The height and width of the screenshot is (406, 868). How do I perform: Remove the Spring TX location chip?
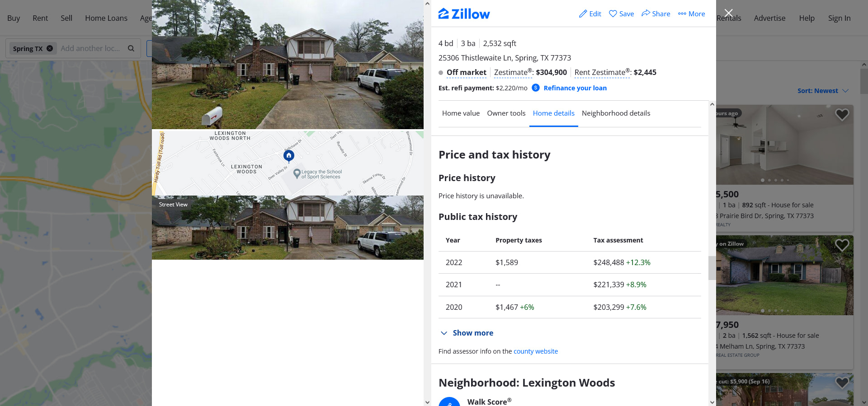tap(50, 48)
